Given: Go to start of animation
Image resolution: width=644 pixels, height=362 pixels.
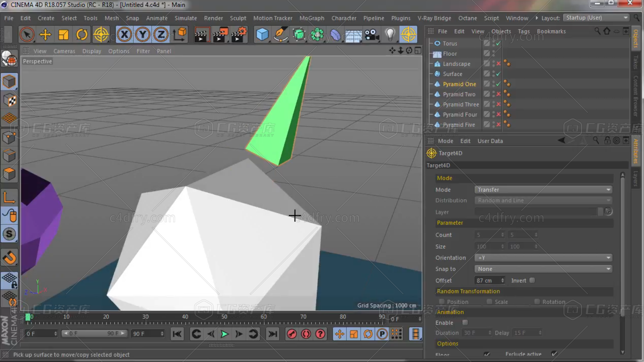Looking at the screenshot, I should click(177, 334).
